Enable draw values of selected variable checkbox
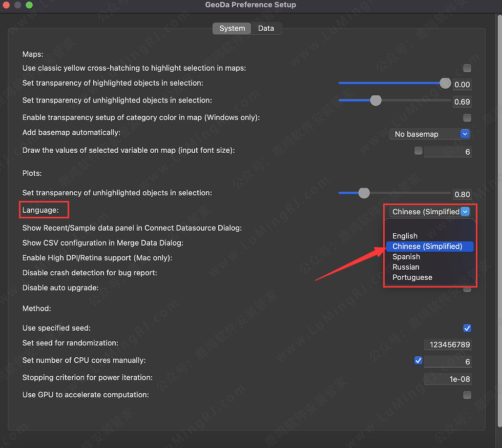Image resolution: width=502 pixels, height=448 pixels. click(x=419, y=151)
